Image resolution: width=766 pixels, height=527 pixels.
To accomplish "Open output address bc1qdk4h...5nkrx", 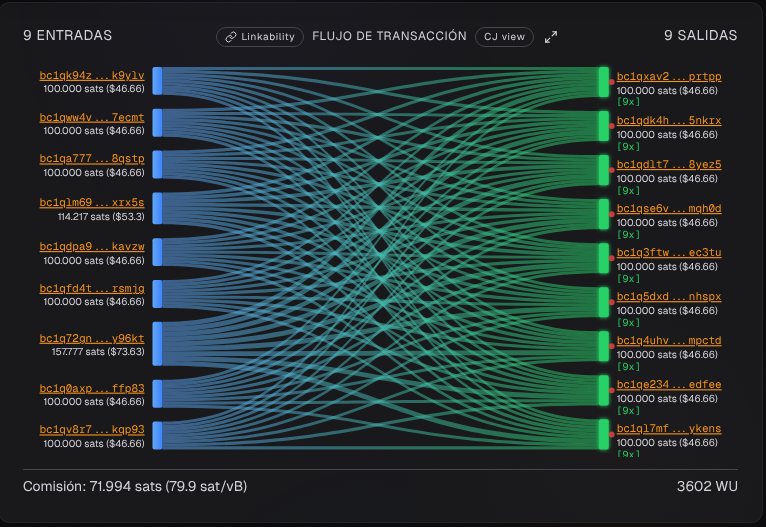I will pos(669,121).
